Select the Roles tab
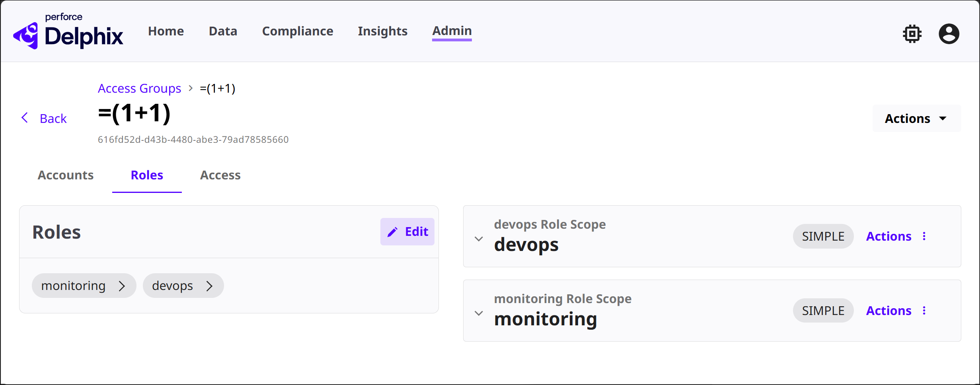Image resolution: width=980 pixels, height=385 pixels. [x=147, y=175]
